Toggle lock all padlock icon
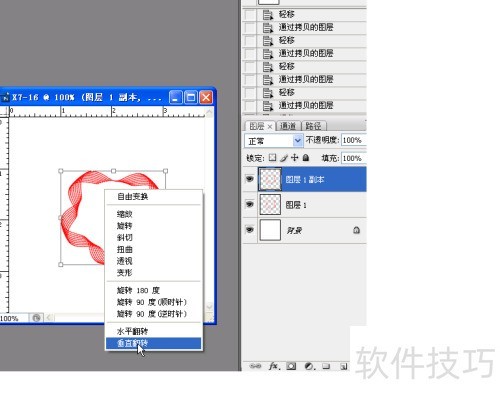The width and height of the screenshot is (500, 400). [306, 157]
